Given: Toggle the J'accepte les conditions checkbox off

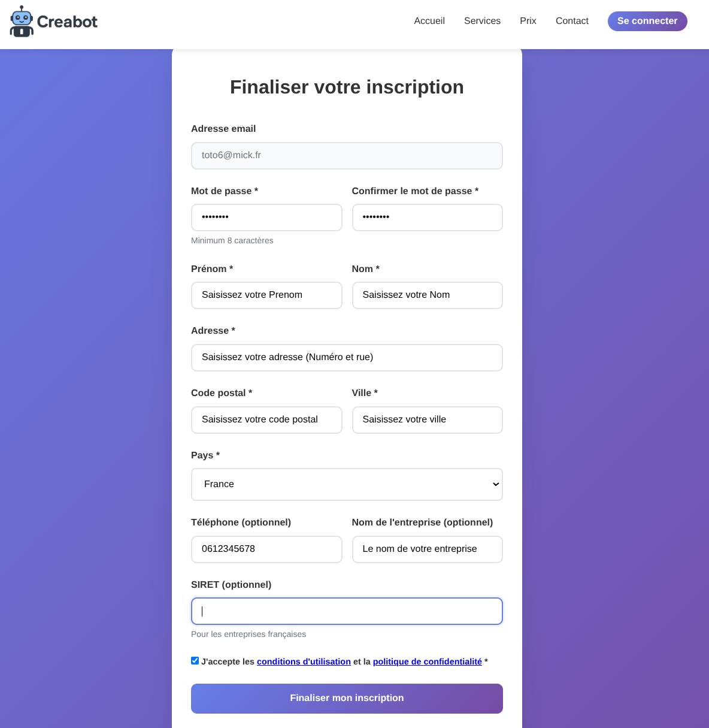Looking at the screenshot, I should point(195,660).
